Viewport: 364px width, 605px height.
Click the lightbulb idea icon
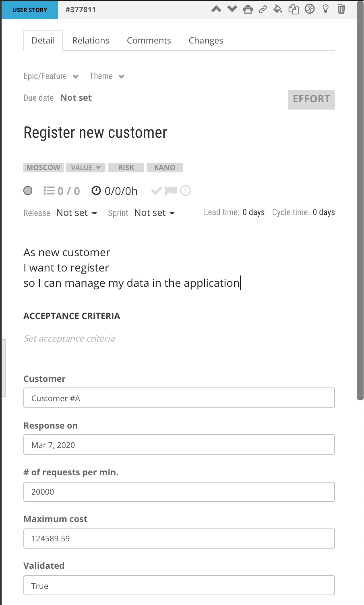coord(326,9)
